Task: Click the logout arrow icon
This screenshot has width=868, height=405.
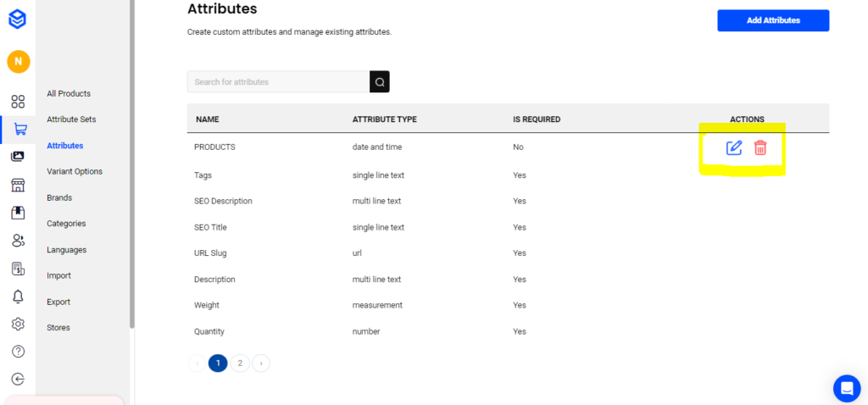Action: pyautogui.click(x=18, y=379)
